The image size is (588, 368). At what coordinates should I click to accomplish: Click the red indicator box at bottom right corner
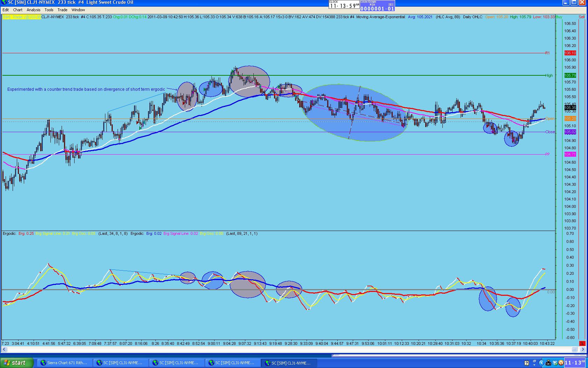click(x=582, y=343)
